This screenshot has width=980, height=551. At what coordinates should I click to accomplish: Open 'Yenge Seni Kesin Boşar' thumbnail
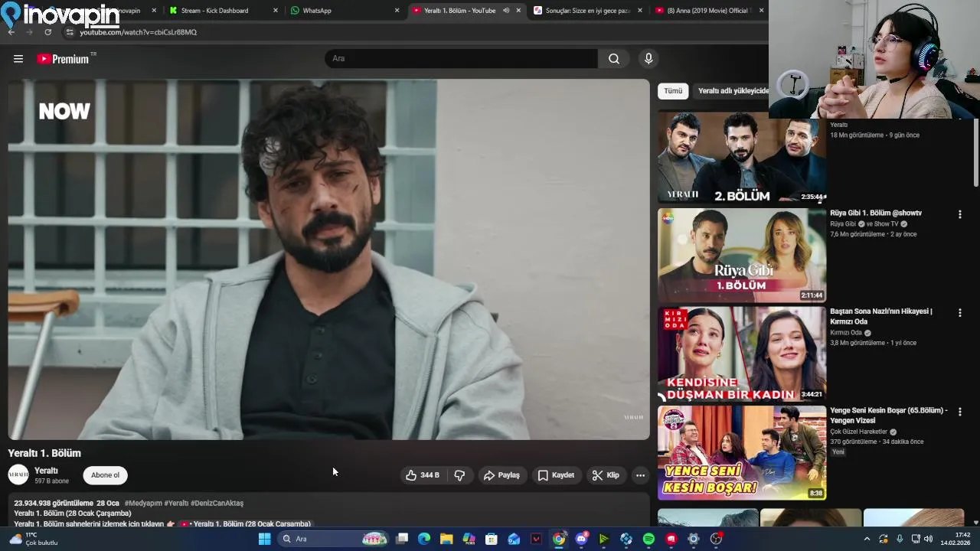point(742,453)
